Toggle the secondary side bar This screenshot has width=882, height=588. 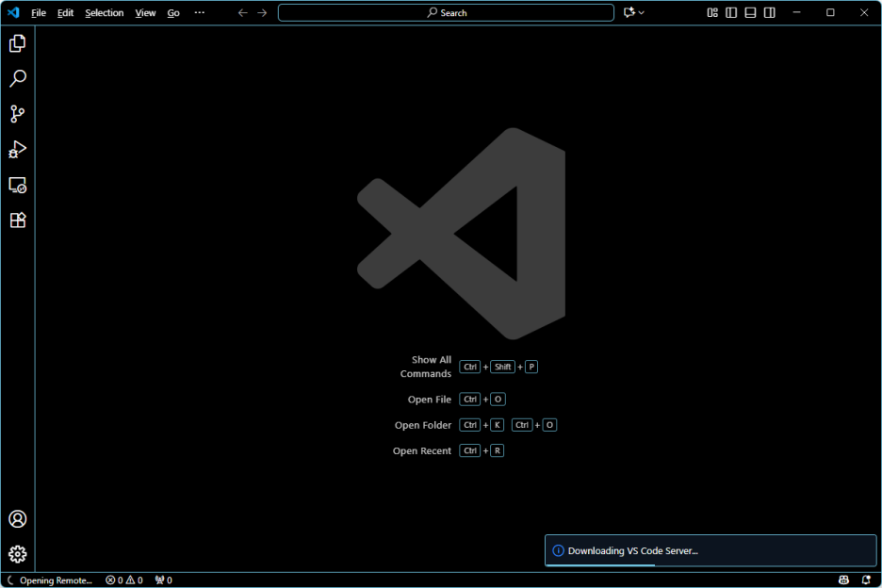[770, 12]
